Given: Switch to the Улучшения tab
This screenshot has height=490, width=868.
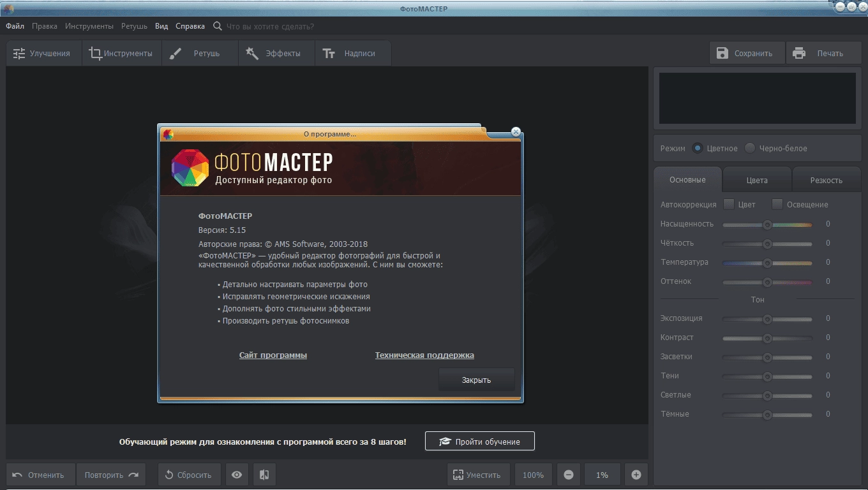Looking at the screenshot, I should tap(44, 54).
